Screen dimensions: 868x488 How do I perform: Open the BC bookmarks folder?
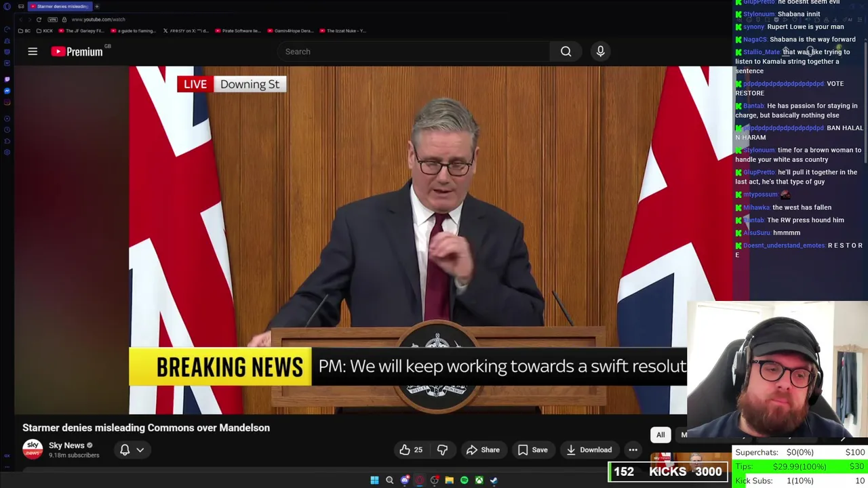(x=24, y=31)
